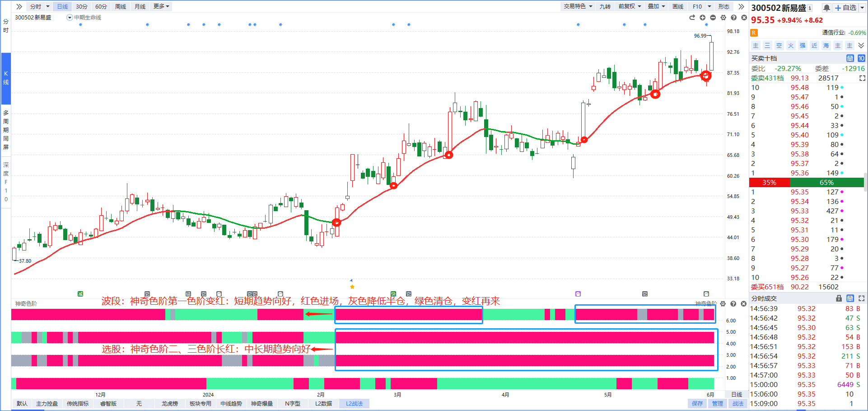This screenshot has width=868, height=411.
Task: Click the 保存 save template button
Action: click(697, 403)
